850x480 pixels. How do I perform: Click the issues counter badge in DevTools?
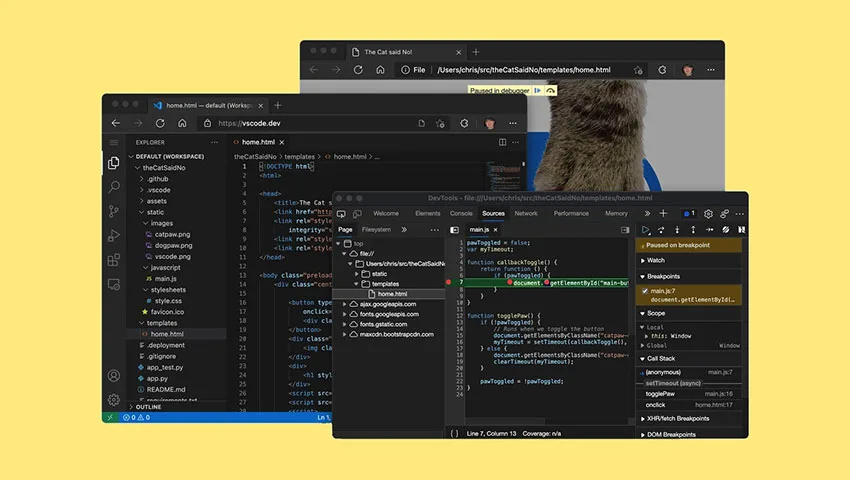[689, 214]
